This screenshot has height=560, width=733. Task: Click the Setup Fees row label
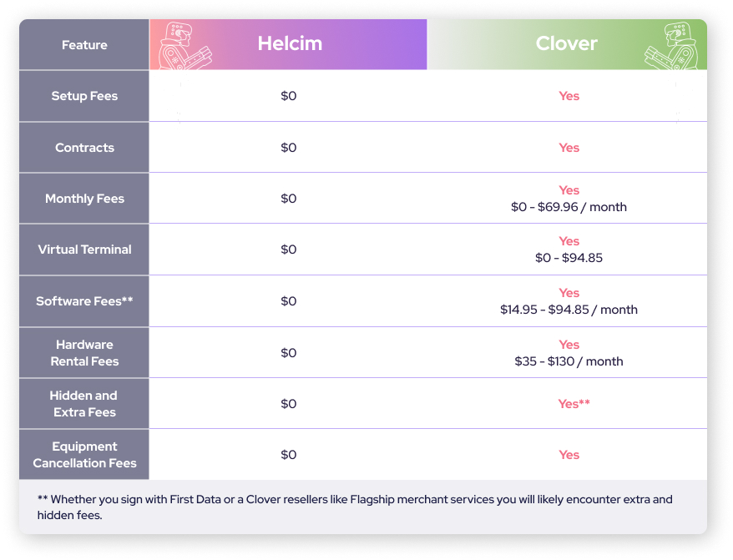[x=84, y=96]
